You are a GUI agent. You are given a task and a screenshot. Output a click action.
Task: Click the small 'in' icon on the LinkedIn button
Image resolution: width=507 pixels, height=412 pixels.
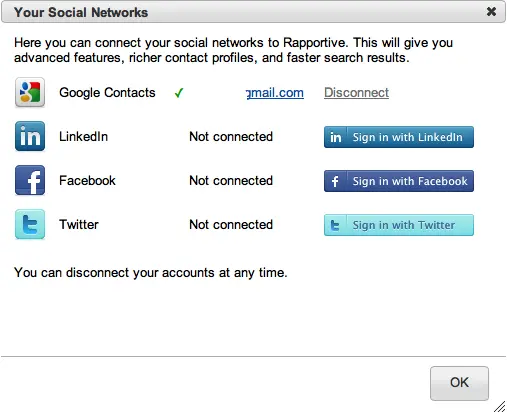[x=335, y=137]
